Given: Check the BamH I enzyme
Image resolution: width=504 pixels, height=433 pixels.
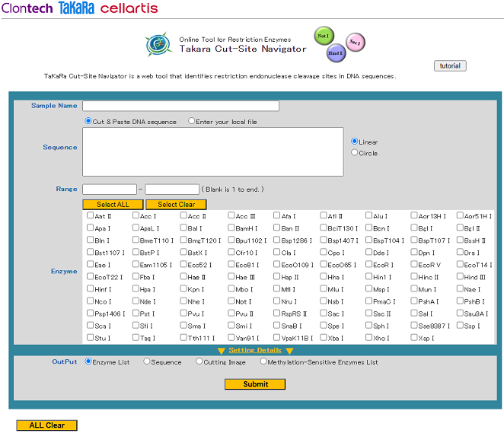Looking at the screenshot, I should click(231, 228).
